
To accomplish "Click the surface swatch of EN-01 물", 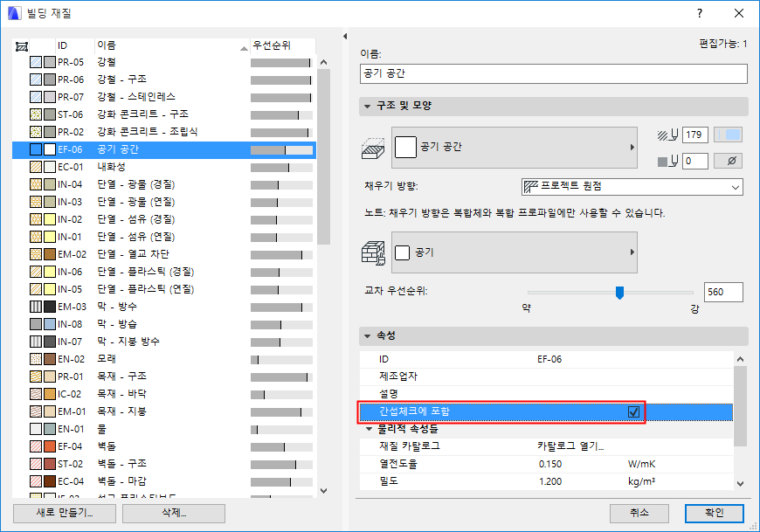I will (x=50, y=429).
